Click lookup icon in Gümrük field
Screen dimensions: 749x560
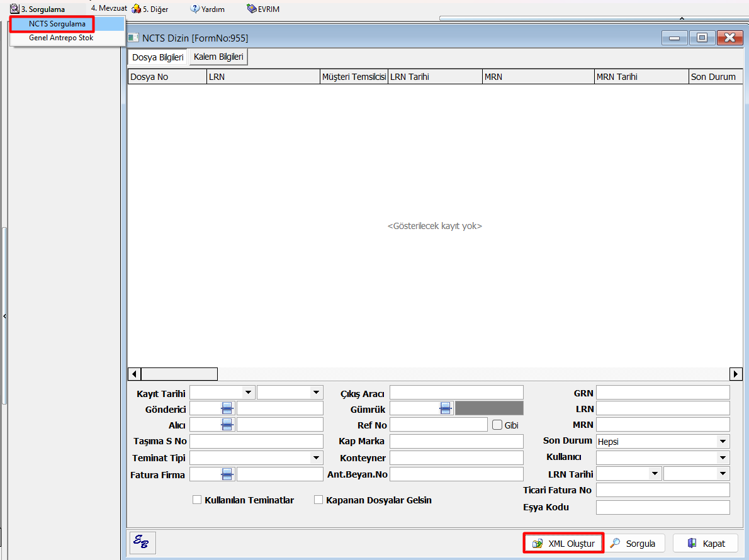pyautogui.click(x=446, y=408)
